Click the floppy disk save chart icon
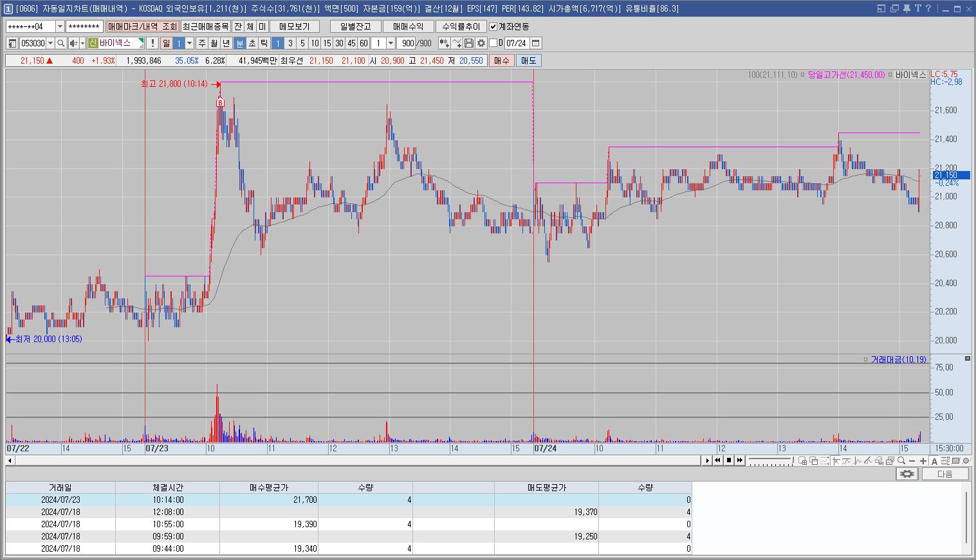Viewport: 976px width, 560px height. click(469, 43)
